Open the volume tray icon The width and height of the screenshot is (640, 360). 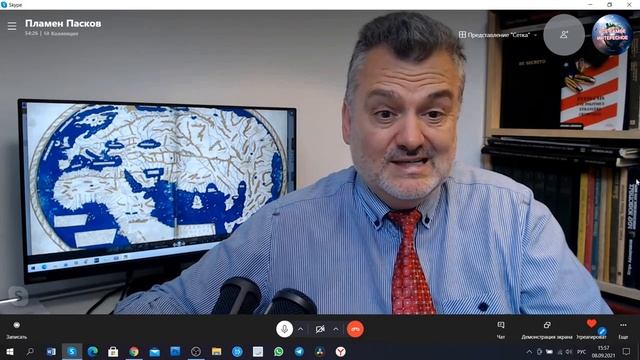569,352
